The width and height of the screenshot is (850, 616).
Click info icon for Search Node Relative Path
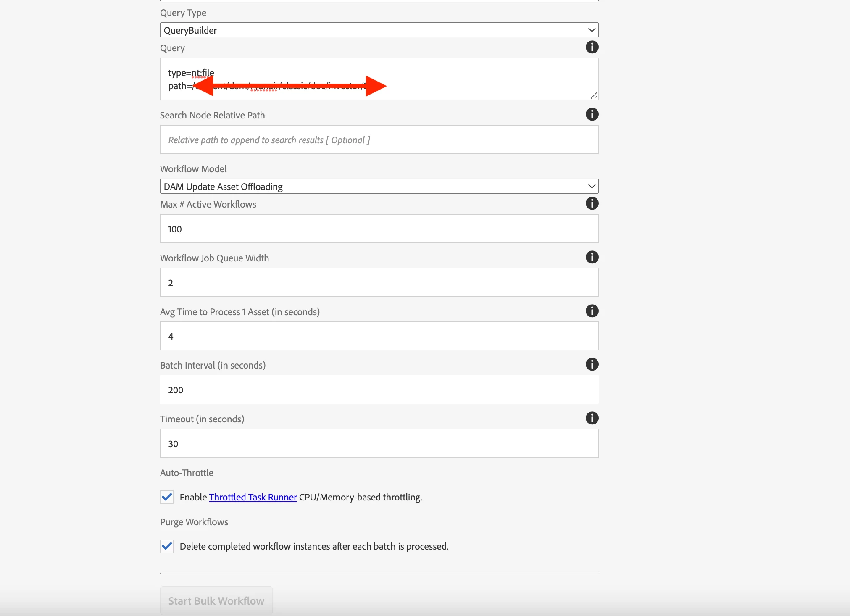pyautogui.click(x=592, y=114)
